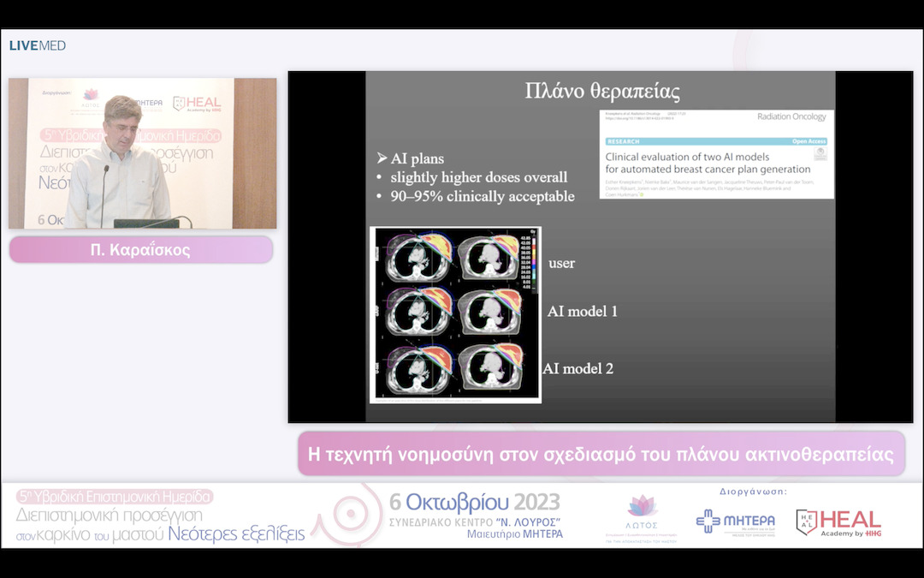Click the LIVEMED logo in the header
924x578 pixels.
[x=38, y=45]
